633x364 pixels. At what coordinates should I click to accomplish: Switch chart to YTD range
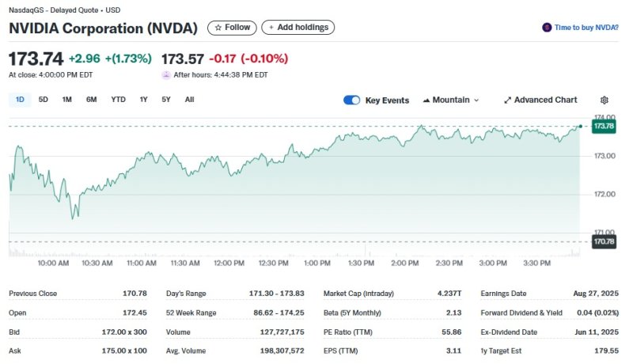(118, 100)
